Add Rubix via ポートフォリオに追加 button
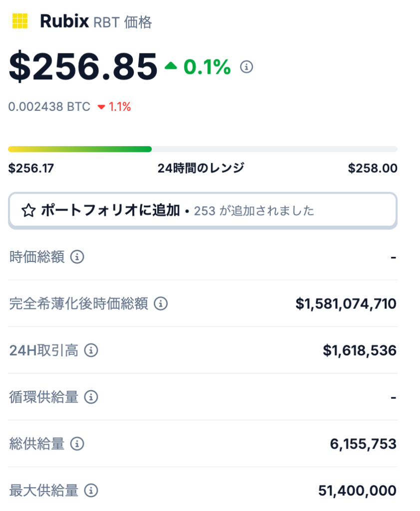Image resolution: width=420 pixels, height=511 pixels. (x=202, y=211)
